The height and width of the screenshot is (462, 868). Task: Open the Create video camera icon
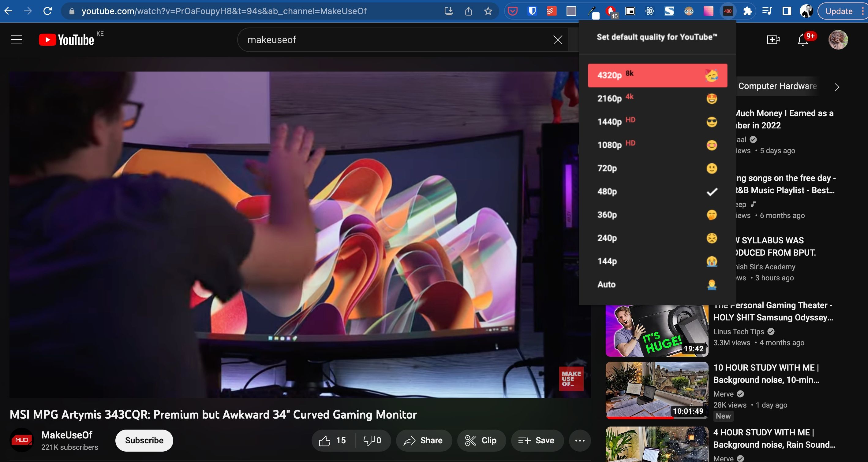(773, 40)
